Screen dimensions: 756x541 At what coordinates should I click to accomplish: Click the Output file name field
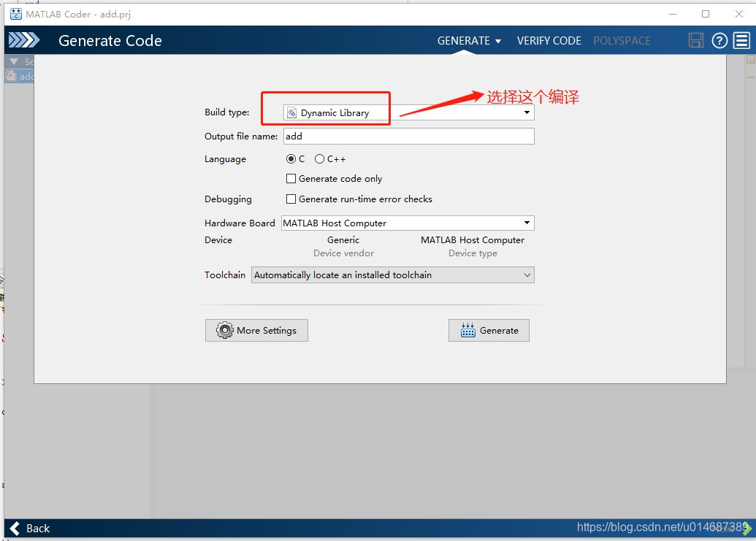(409, 137)
